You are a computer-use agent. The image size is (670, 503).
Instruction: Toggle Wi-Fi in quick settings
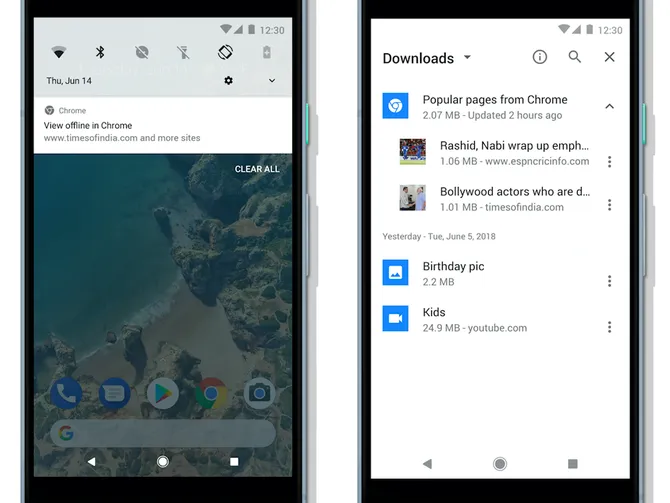[x=59, y=53]
